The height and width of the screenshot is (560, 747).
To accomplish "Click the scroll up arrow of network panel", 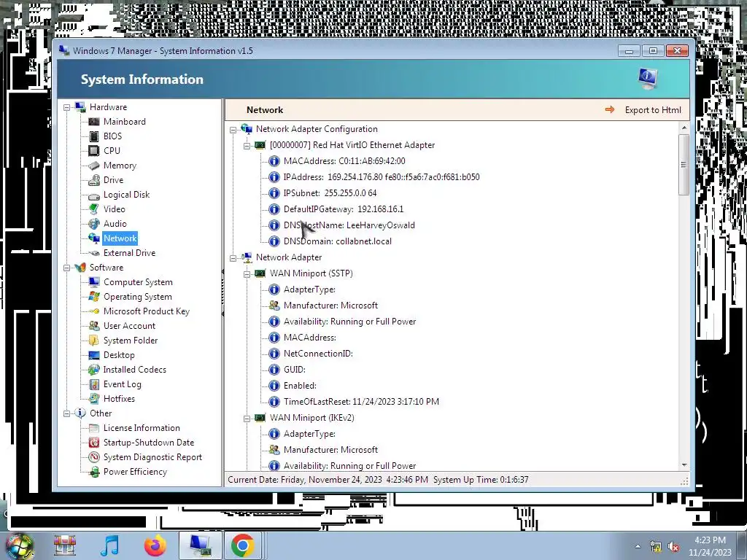I will (x=684, y=128).
